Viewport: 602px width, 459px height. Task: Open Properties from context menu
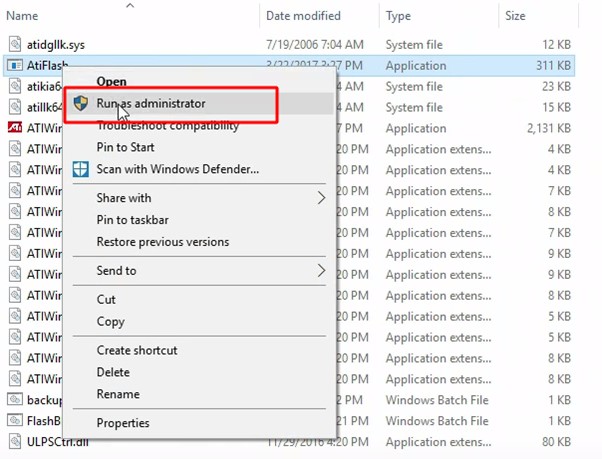pyautogui.click(x=123, y=423)
